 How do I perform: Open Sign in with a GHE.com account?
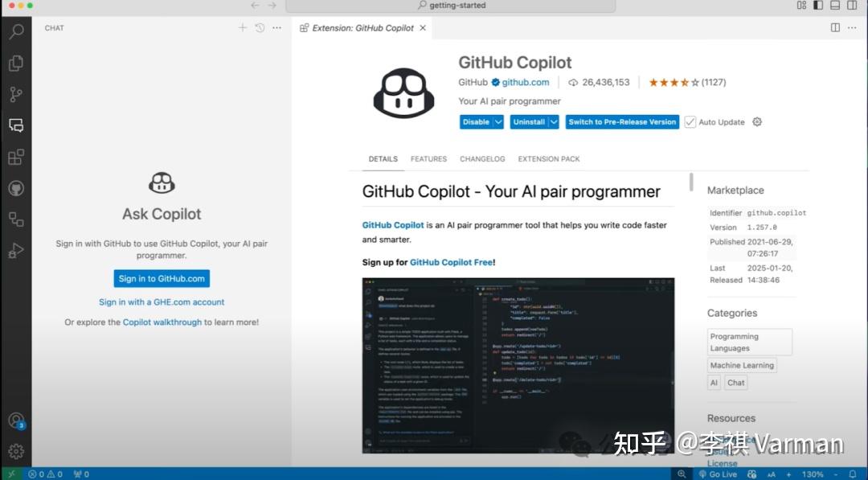click(x=162, y=302)
